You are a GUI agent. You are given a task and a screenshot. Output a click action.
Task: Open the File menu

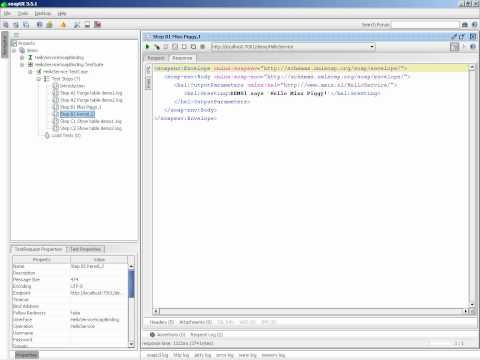(x=7, y=13)
